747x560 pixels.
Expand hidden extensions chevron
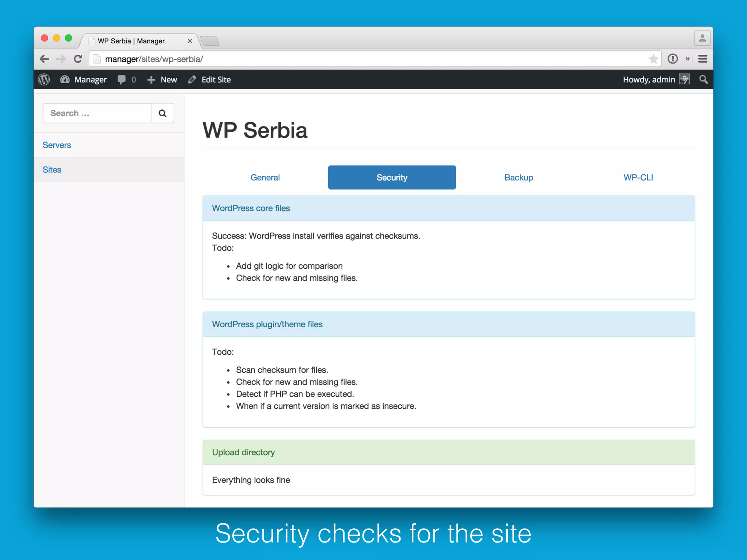click(x=688, y=59)
